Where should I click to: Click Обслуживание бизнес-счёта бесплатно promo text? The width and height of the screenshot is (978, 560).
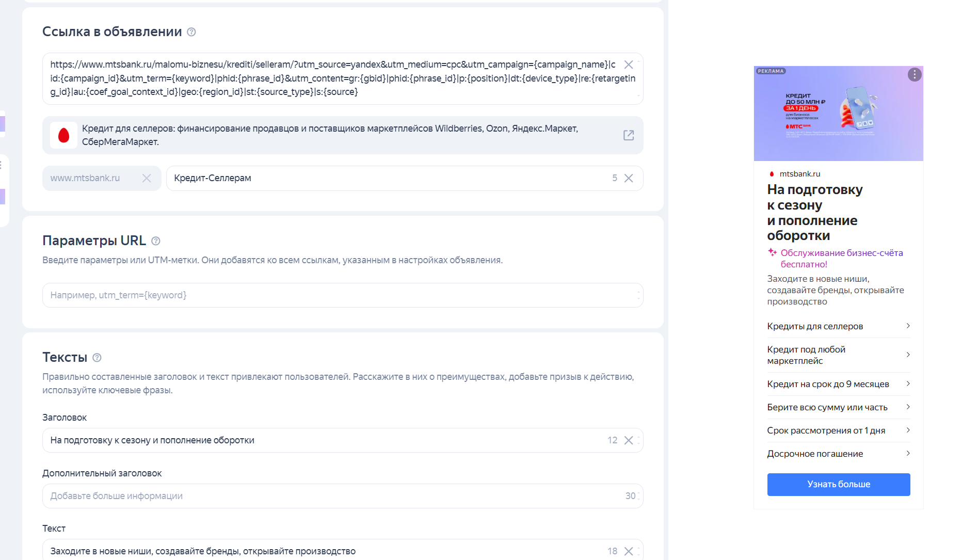(x=842, y=259)
